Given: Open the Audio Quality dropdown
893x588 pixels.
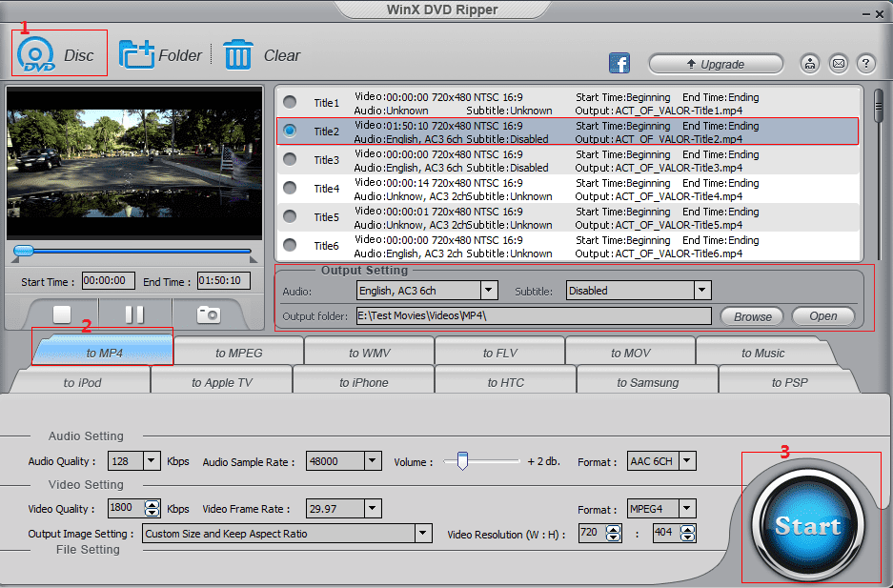Looking at the screenshot, I should (151, 460).
